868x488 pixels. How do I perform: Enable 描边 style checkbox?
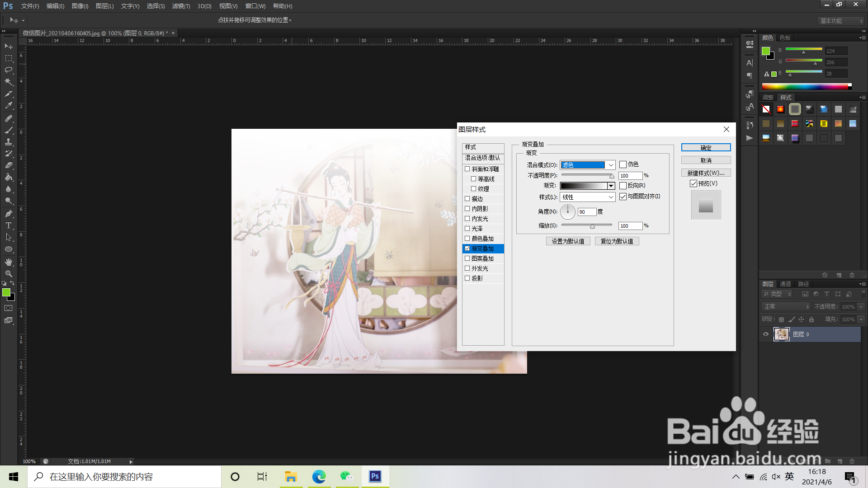pyautogui.click(x=467, y=198)
